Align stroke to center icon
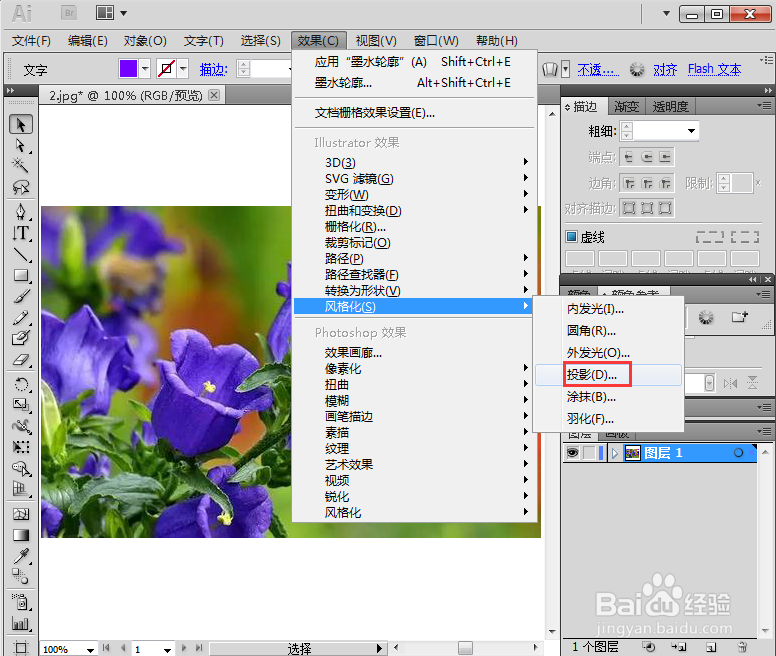Viewport: 776px width, 656px height. (x=629, y=208)
